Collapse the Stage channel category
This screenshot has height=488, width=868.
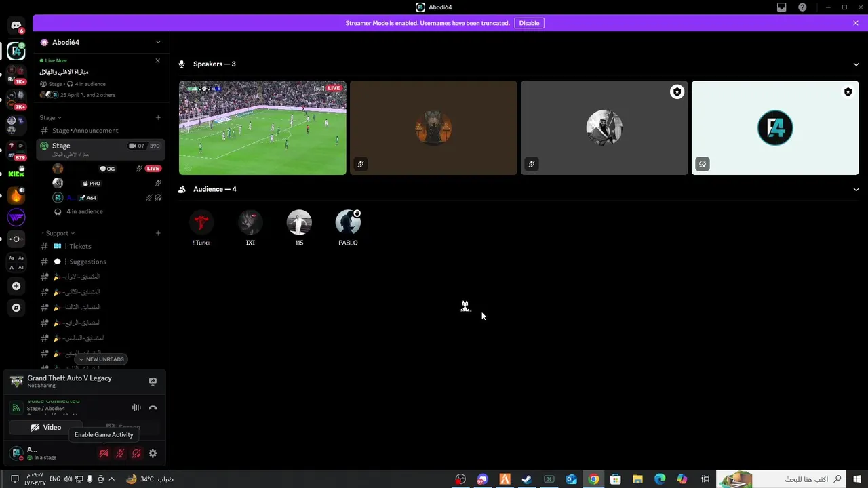(50, 117)
